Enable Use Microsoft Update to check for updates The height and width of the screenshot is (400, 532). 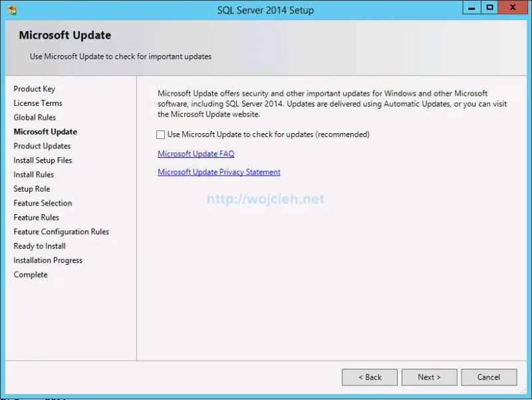(x=159, y=134)
